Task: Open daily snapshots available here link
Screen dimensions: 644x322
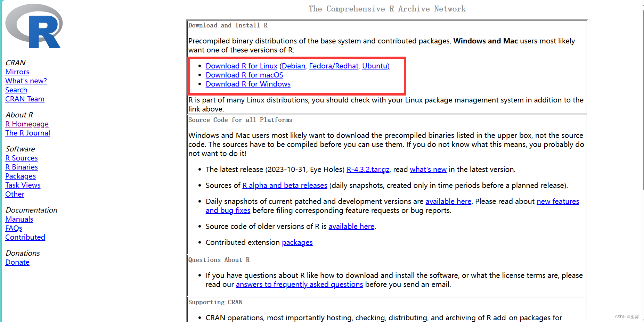Action: [448, 201]
